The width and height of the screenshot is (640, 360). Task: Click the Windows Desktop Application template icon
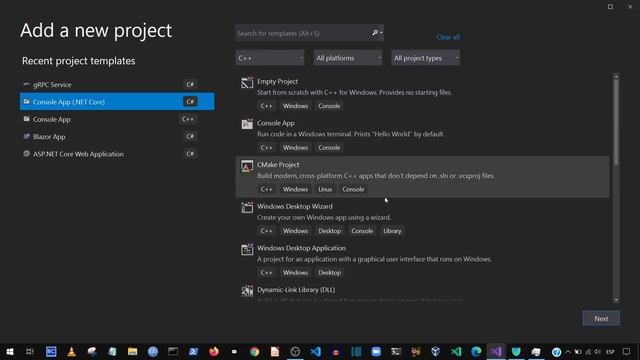[x=247, y=249]
